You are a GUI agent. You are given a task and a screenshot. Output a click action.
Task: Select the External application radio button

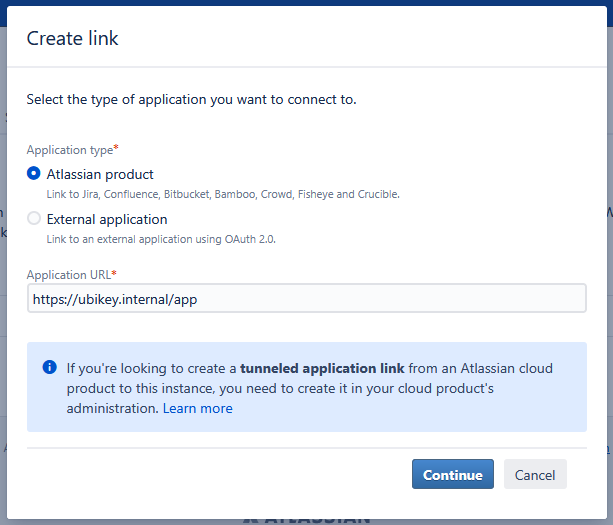coord(34,218)
